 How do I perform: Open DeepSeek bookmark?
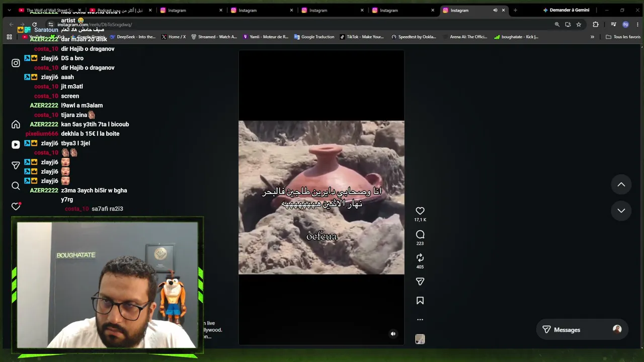[x=133, y=37]
